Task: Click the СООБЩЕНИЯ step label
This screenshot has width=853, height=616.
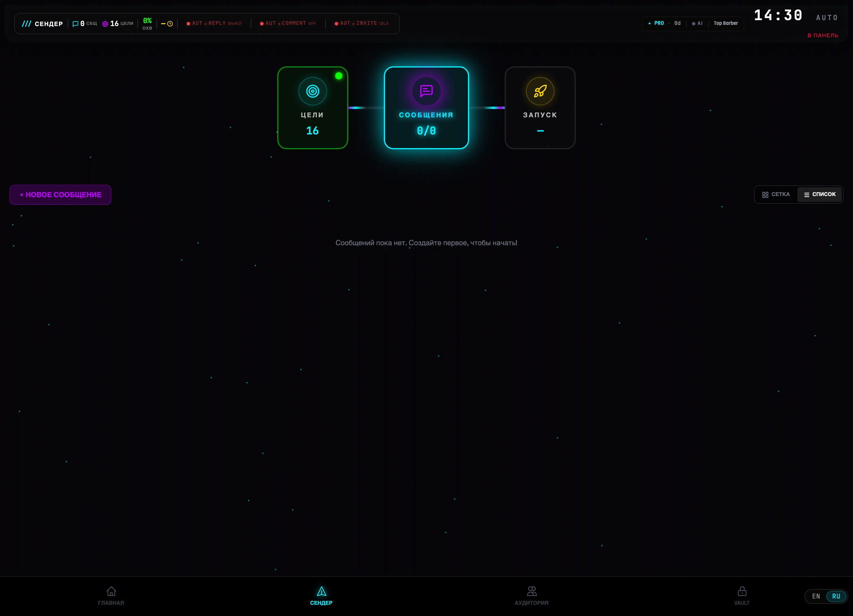Action: [x=426, y=115]
